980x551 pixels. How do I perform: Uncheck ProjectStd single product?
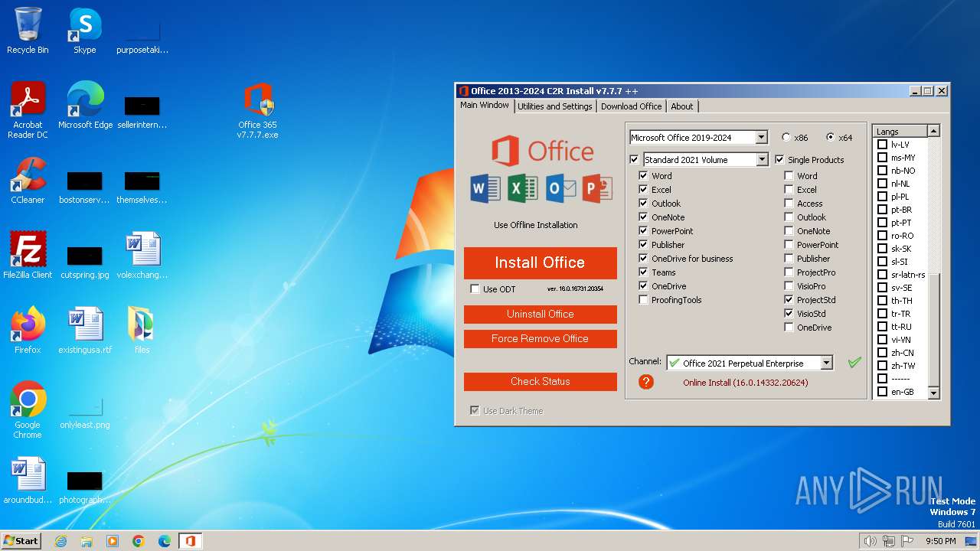(x=789, y=300)
